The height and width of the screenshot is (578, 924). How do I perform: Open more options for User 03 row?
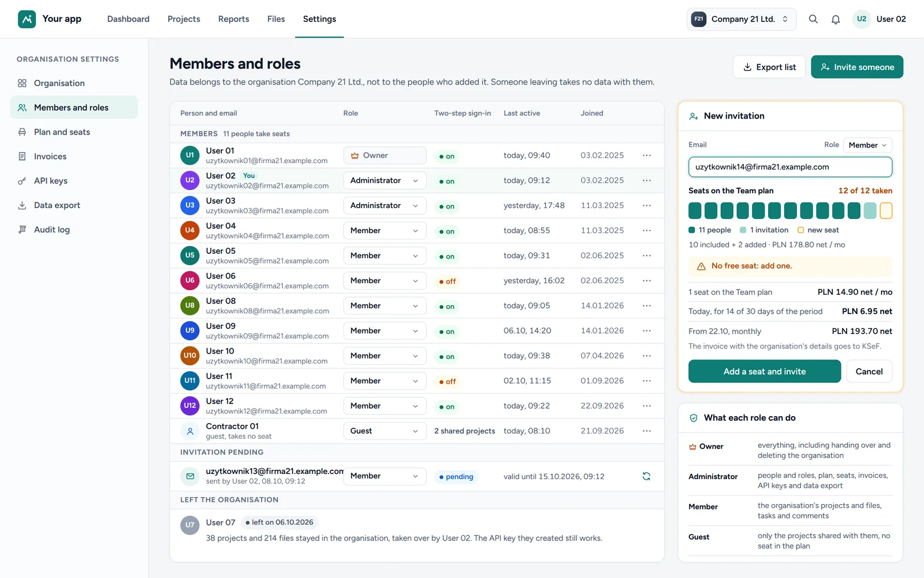647,205
